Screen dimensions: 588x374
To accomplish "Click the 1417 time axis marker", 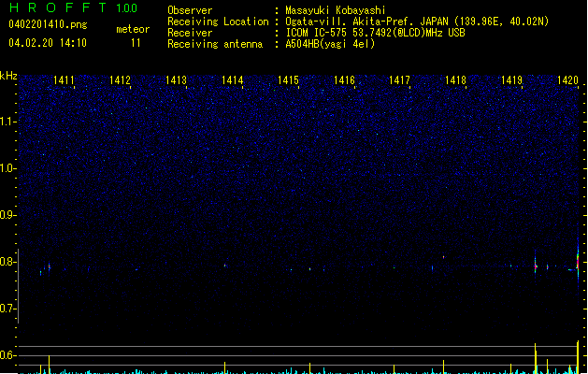I will [x=399, y=80].
